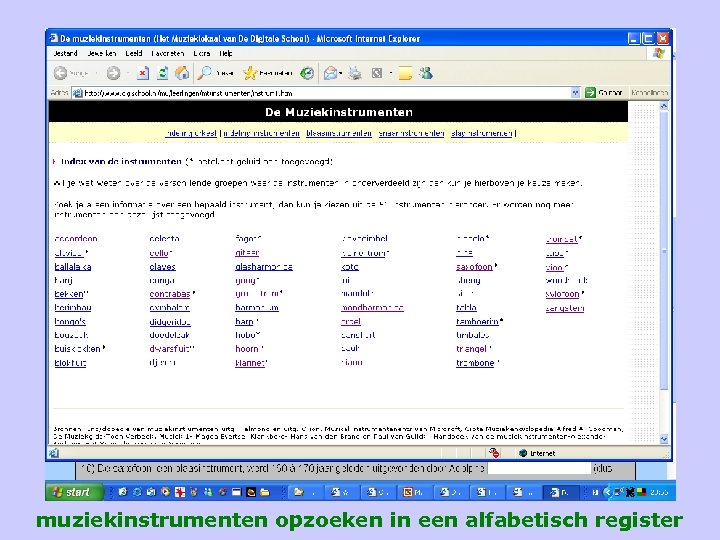Open 'indeling orkest' link
The image size is (720, 540).
coord(191,133)
